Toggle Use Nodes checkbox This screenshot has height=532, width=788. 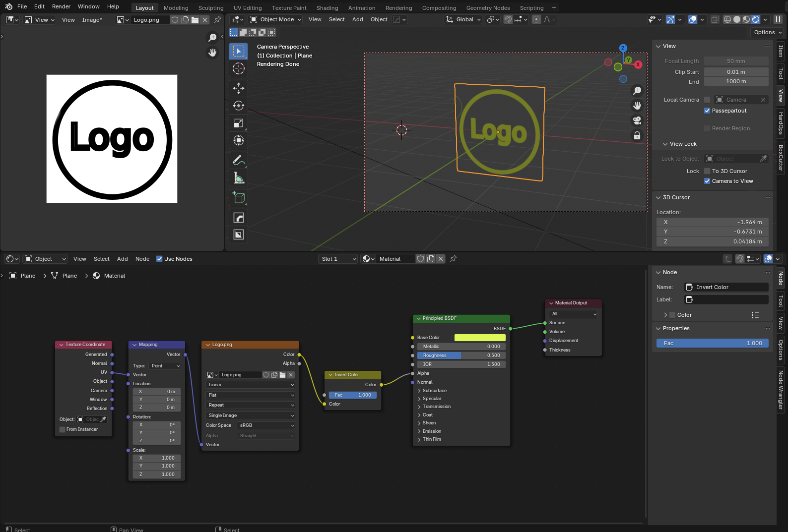(159, 259)
